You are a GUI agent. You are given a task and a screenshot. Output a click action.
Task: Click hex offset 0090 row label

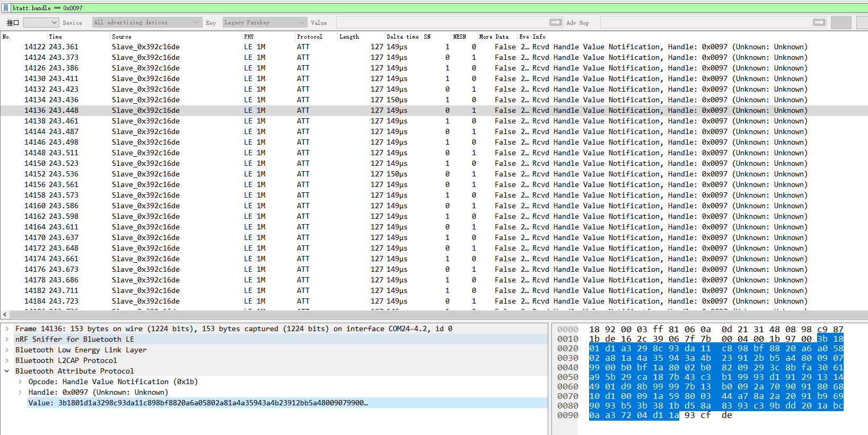(x=567, y=415)
